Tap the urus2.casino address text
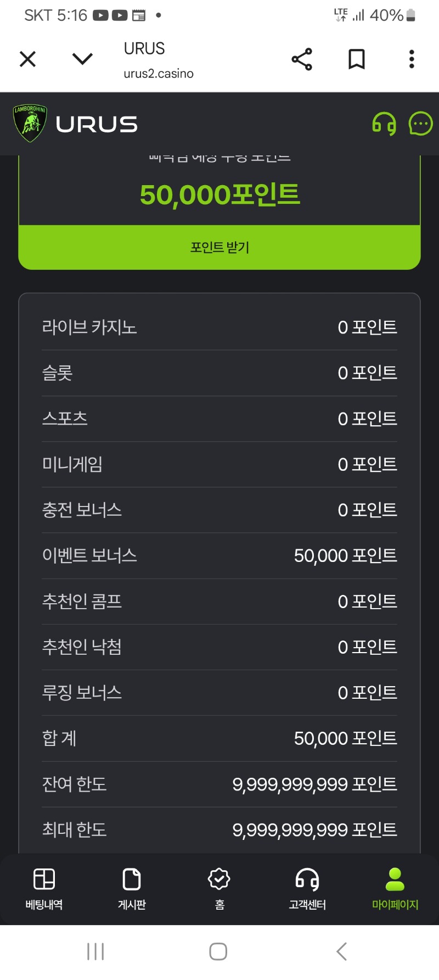 (x=159, y=74)
